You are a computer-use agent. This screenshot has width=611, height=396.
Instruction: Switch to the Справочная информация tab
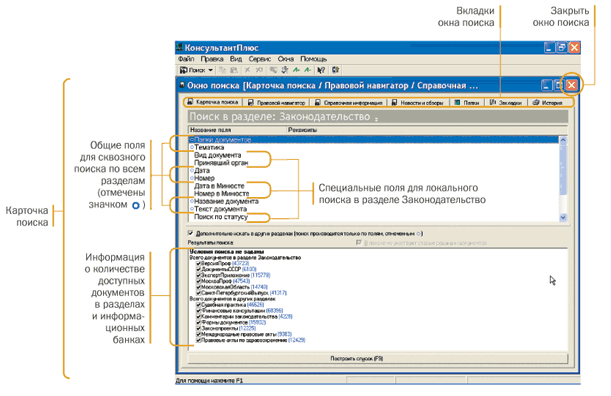(x=349, y=103)
